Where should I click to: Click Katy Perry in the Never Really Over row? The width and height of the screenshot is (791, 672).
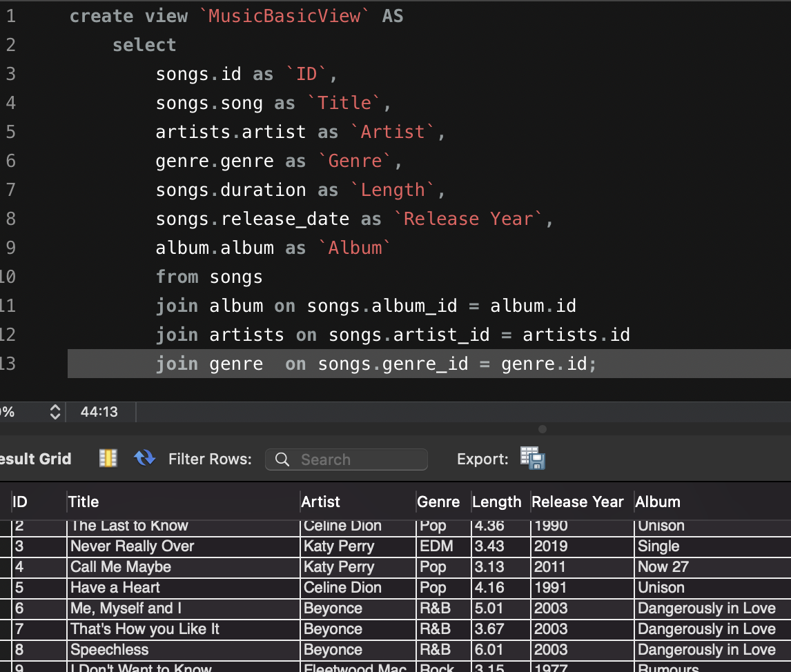pos(358,546)
